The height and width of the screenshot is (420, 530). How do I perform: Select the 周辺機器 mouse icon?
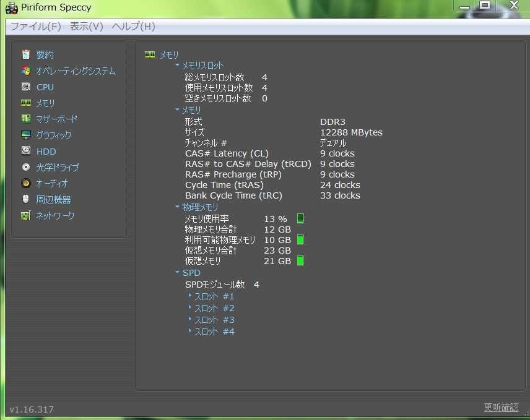[x=26, y=199]
